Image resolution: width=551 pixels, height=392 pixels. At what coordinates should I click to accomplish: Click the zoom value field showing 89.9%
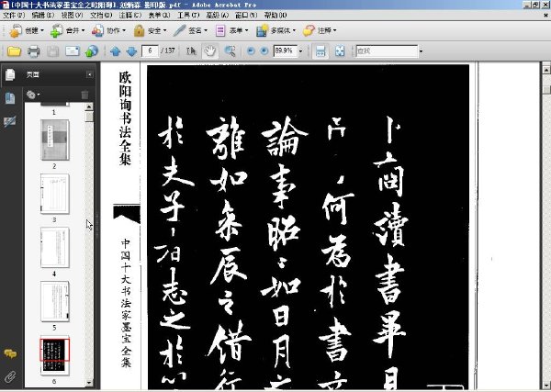tap(286, 50)
